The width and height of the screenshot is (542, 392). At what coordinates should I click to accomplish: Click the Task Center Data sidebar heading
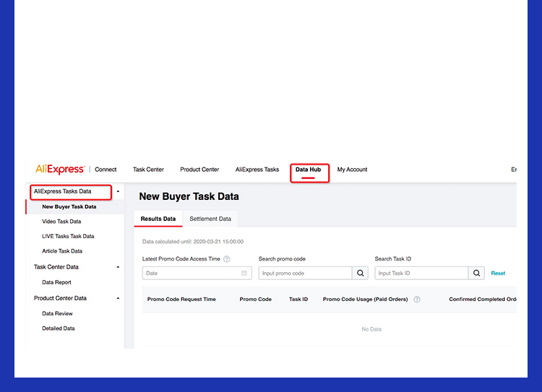click(x=56, y=267)
